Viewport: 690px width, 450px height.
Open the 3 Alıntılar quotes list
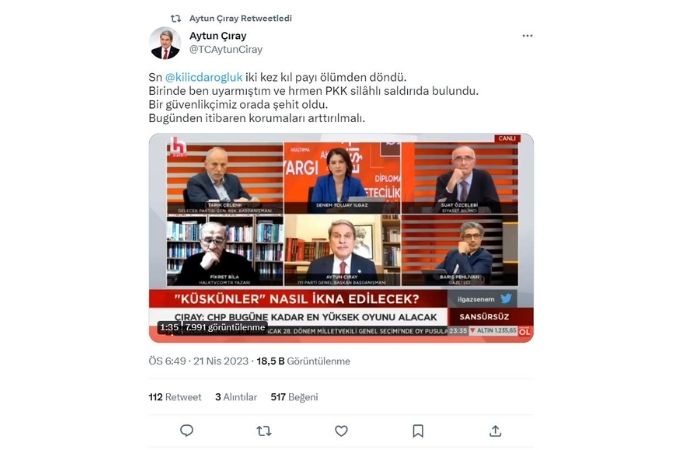click(x=236, y=397)
